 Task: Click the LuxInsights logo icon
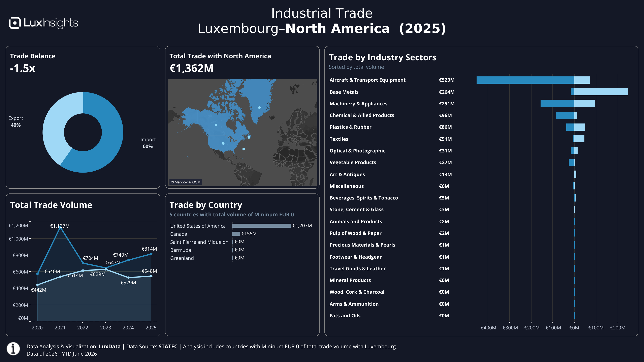pos(15,23)
